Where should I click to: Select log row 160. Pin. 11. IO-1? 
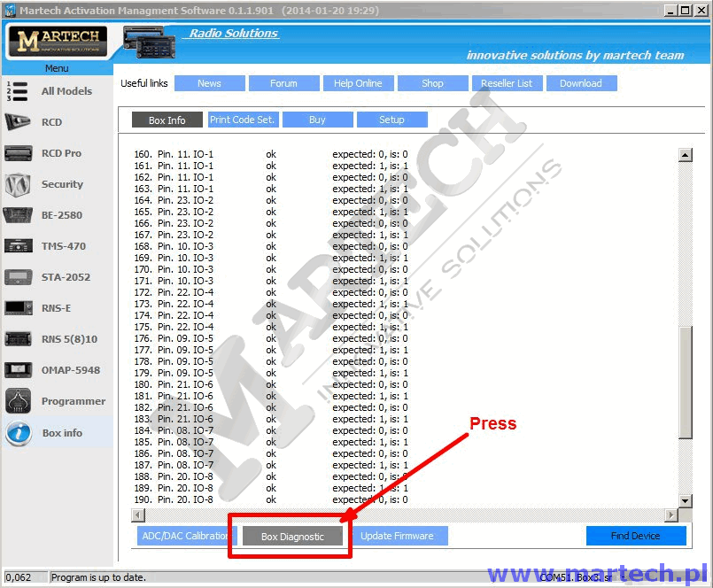pos(271,154)
